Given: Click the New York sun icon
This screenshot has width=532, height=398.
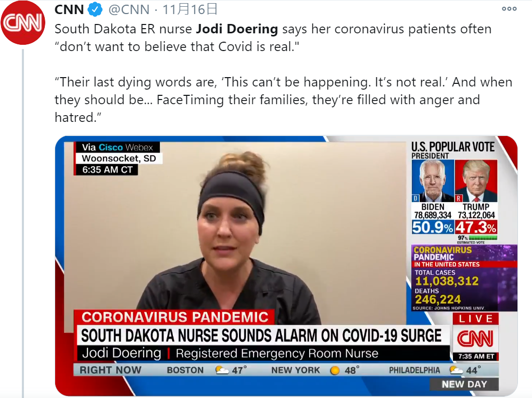Looking at the screenshot, I should tap(335, 370).
